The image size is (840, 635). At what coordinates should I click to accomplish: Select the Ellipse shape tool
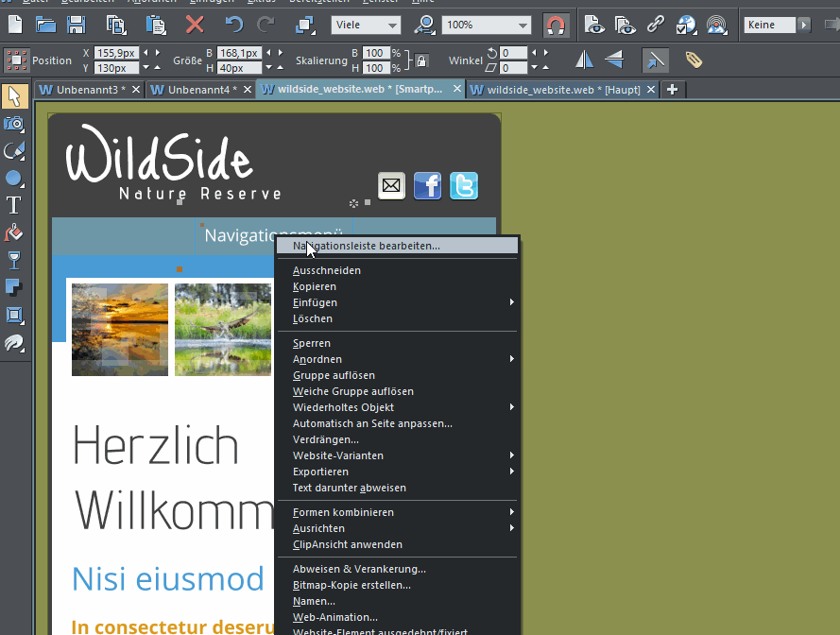(x=14, y=179)
